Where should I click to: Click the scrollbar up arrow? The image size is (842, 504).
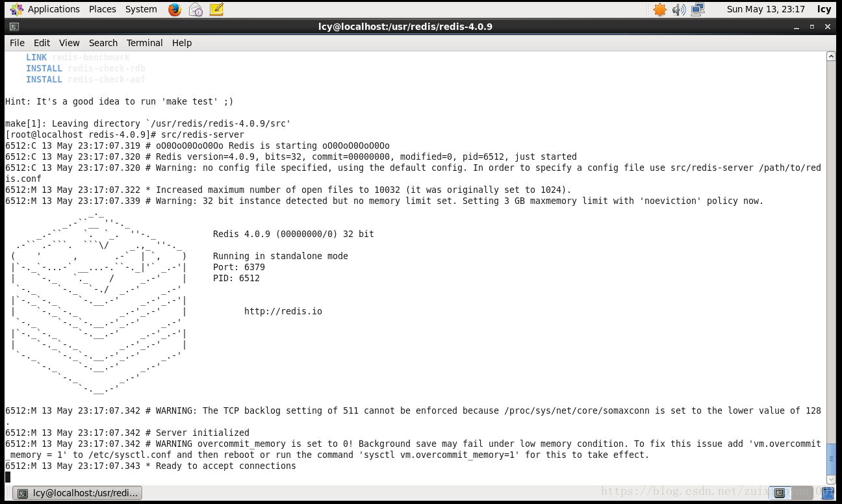831,57
